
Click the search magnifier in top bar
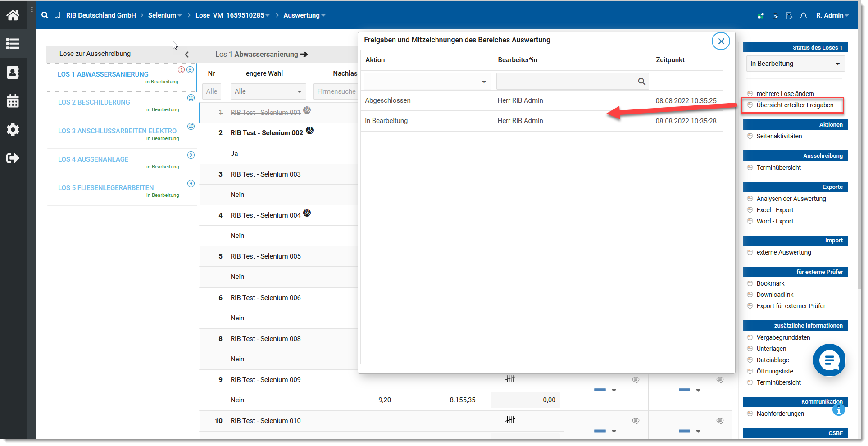click(x=45, y=15)
